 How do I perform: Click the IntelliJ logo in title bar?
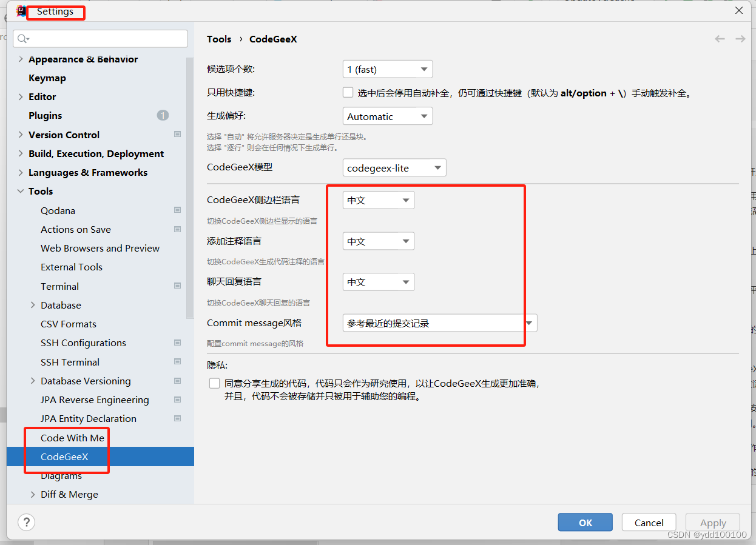point(21,11)
